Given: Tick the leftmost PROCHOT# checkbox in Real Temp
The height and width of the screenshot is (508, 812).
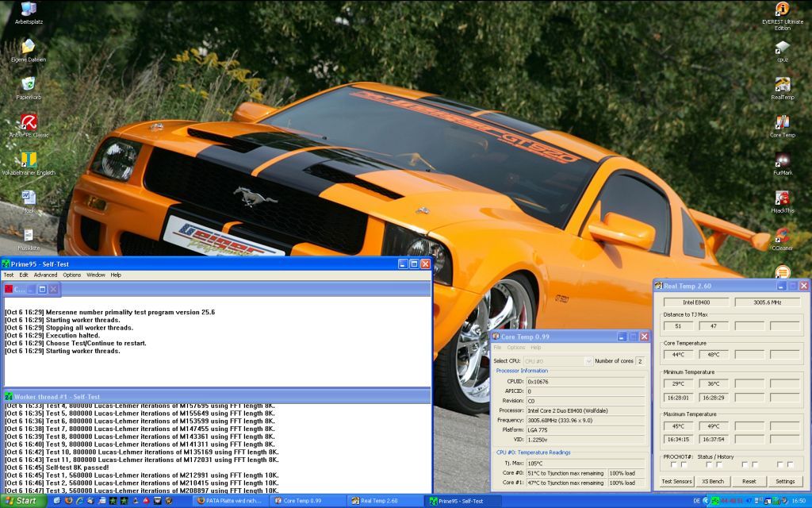Looking at the screenshot, I should pos(674,464).
